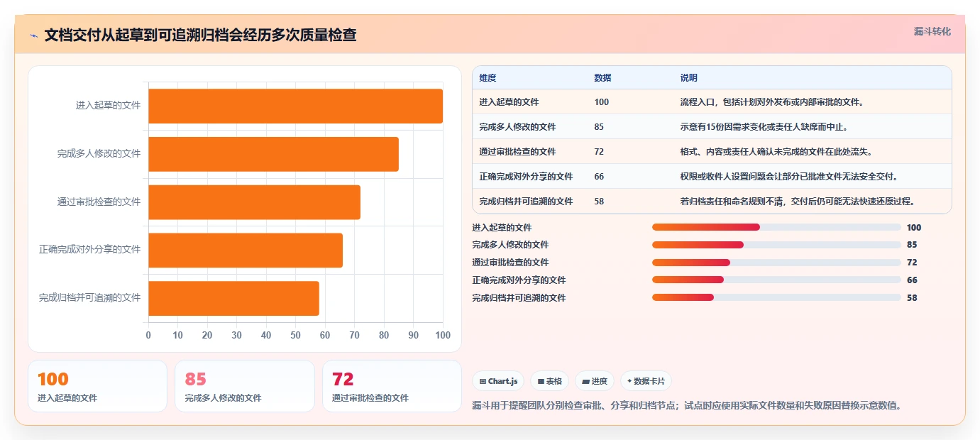Click progress list label 完成归档并可追溯的文件

[x=519, y=298]
